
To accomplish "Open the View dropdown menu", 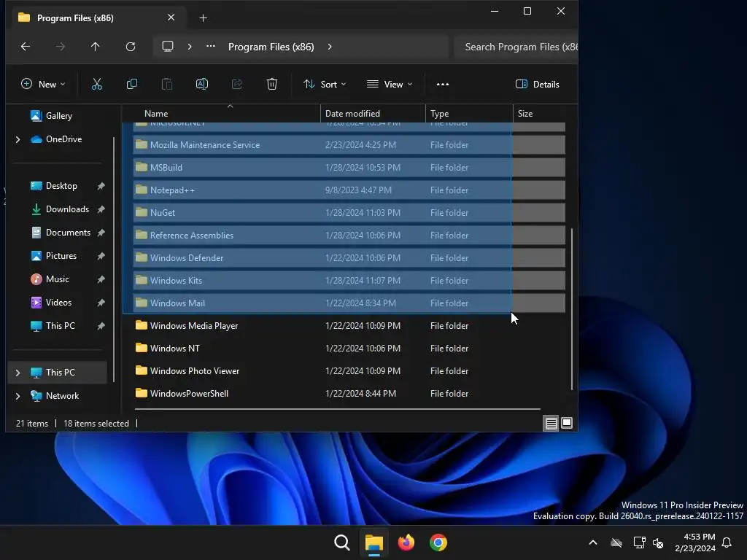I will pos(390,85).
